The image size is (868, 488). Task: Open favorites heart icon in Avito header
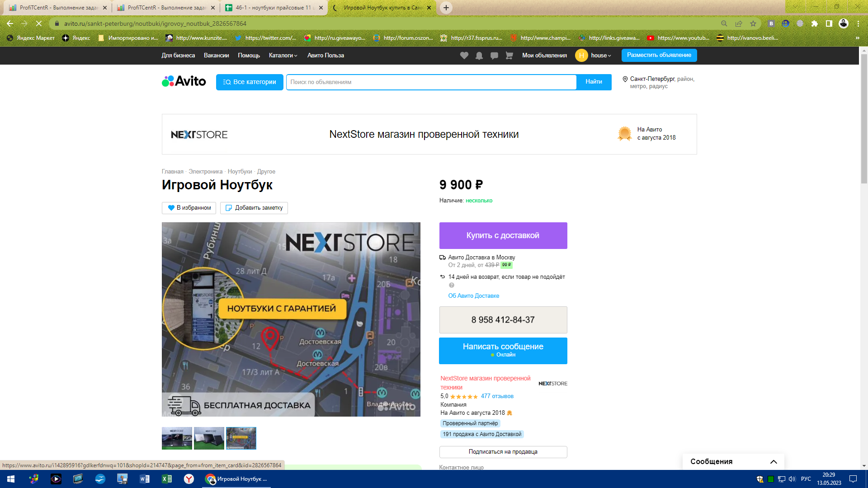(464, 56)
